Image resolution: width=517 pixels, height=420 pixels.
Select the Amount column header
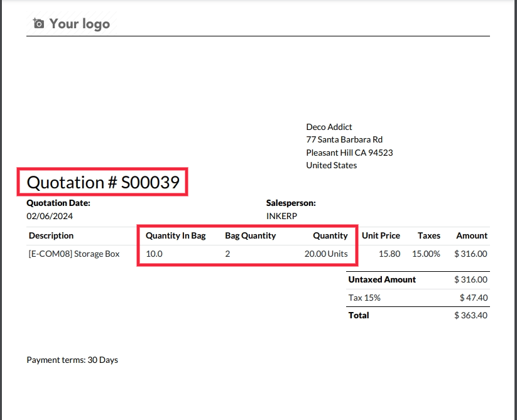coord(472,235)
